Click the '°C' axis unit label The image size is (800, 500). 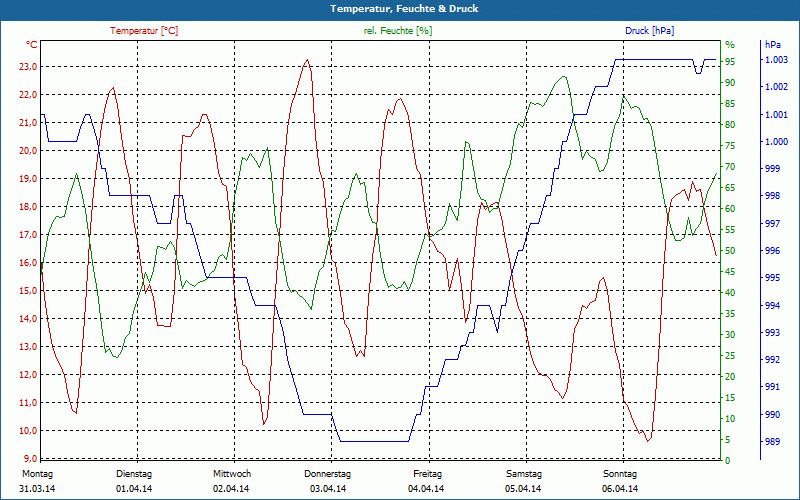tap(31, 45)
